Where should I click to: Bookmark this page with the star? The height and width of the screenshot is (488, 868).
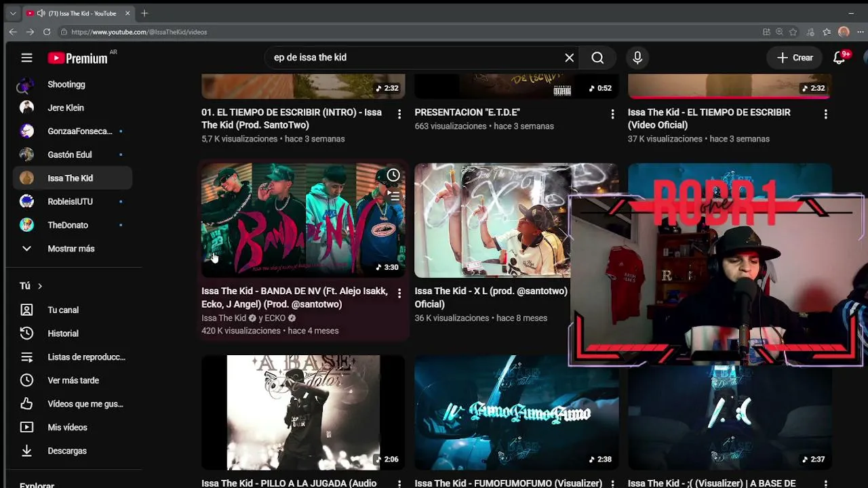(x=793, y=32)
